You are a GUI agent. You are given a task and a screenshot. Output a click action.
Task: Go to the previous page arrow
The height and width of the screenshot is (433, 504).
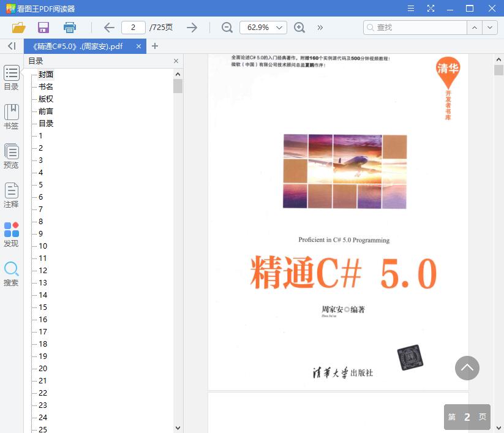pyautogui.click(x=109, y=28)
